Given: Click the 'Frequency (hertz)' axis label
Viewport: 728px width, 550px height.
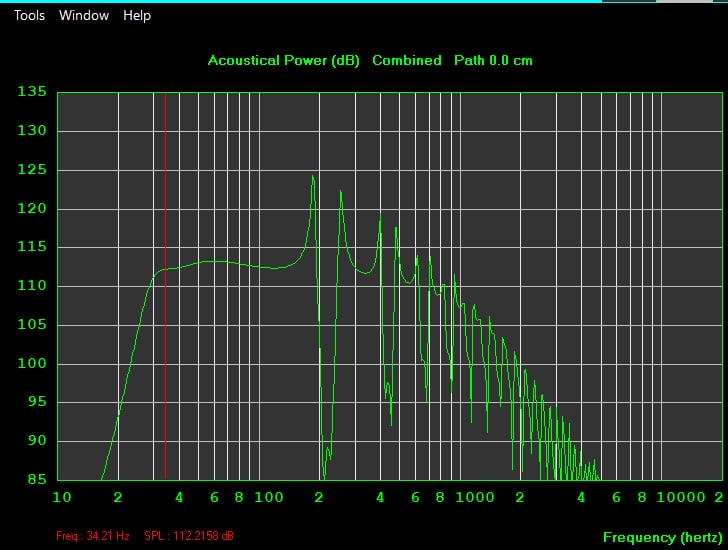Looking at the screenshot, I should pyautogui.click(x=663, y=537).
